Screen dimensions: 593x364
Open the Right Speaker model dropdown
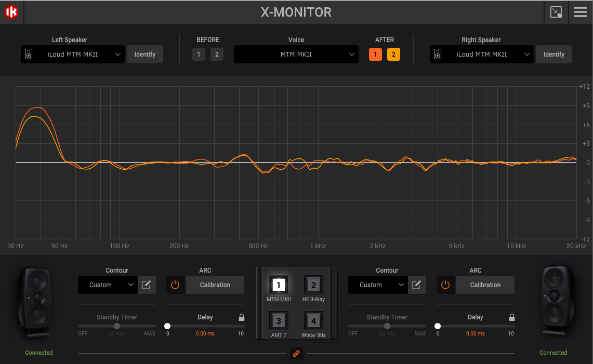click(x=481, y=54)
